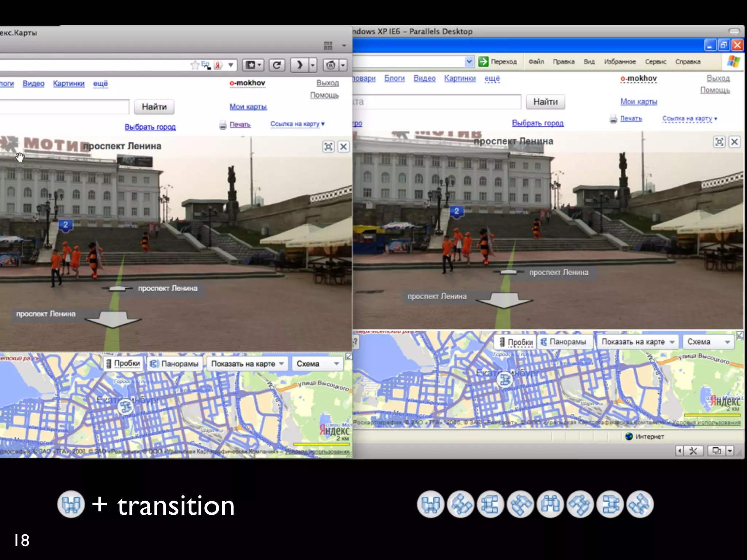Toggle Пробки traffic layer on left map

123,363
